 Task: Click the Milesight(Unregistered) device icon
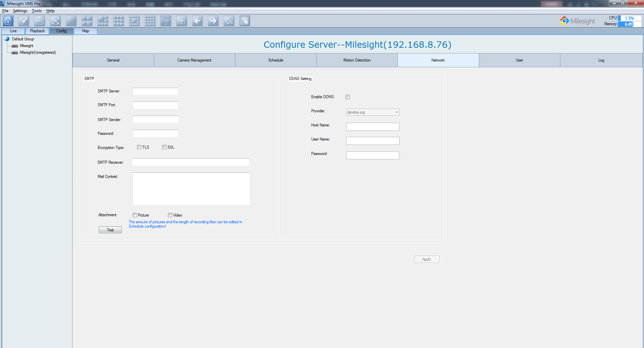tap(15, 53)
